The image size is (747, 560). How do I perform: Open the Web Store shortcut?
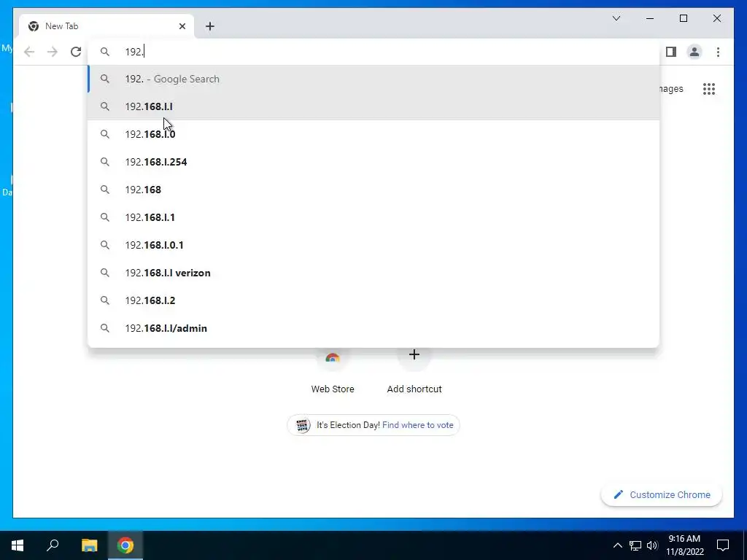(x=333, y=371)
